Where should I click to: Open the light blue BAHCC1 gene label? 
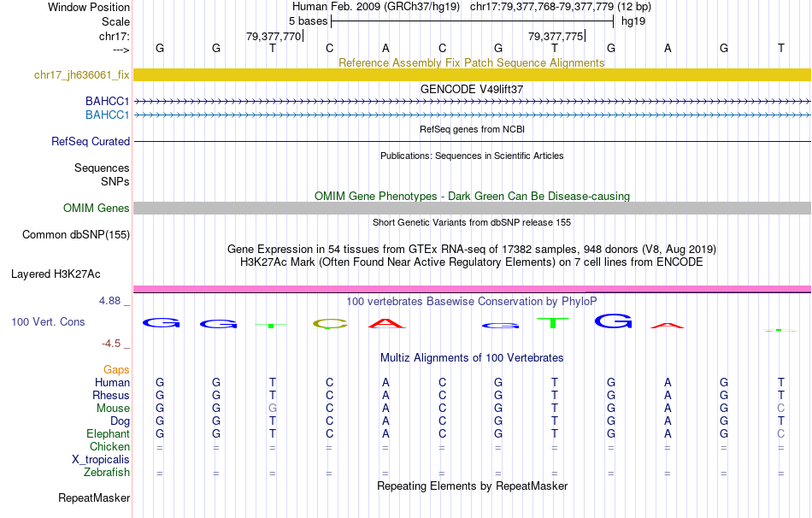pos(107,115)
